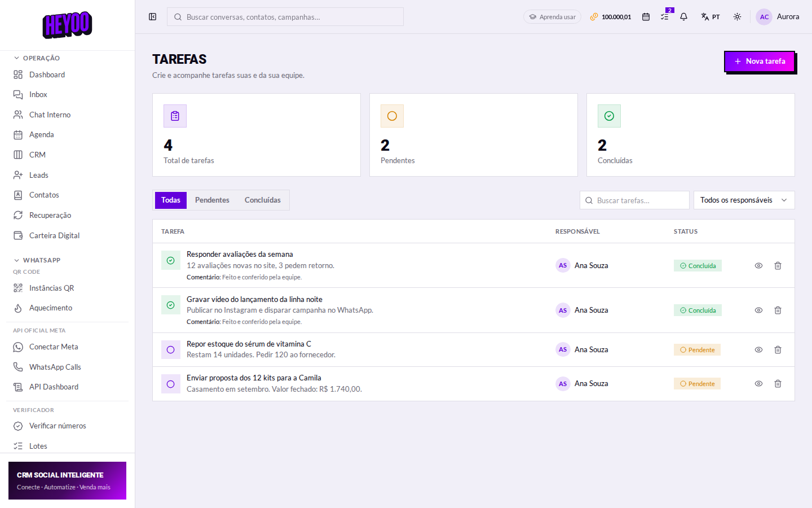Open Instâncias QR item
The width and height of the screenshot is (812, 508).
(67, 288)
